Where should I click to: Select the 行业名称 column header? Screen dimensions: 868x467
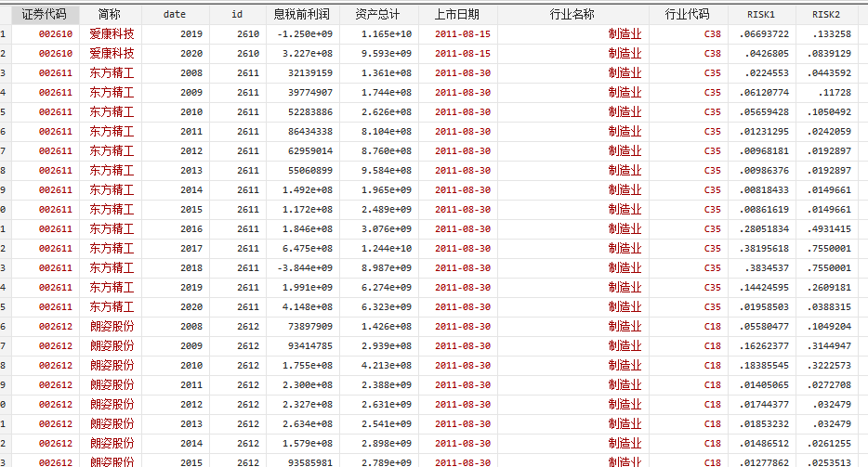(572, 14)
